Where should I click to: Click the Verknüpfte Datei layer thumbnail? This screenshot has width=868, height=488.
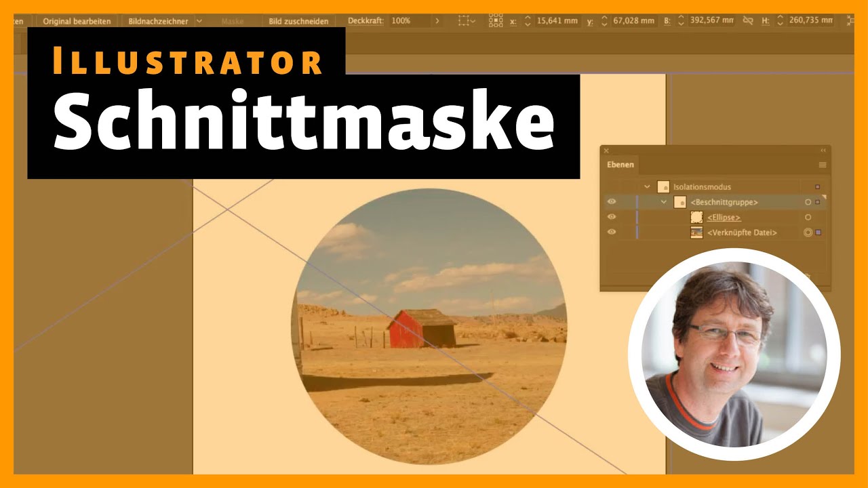[696, 232]
